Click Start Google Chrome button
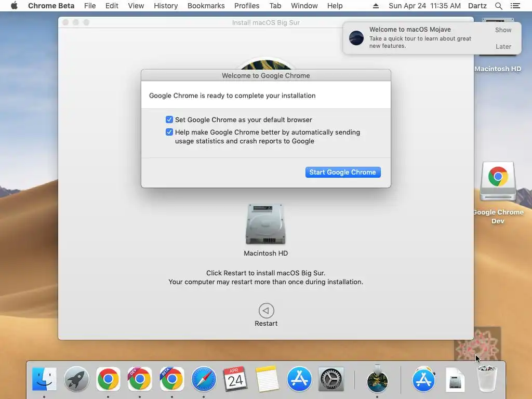532x399 pixels. pyautogui.click(x=343, y=172)
